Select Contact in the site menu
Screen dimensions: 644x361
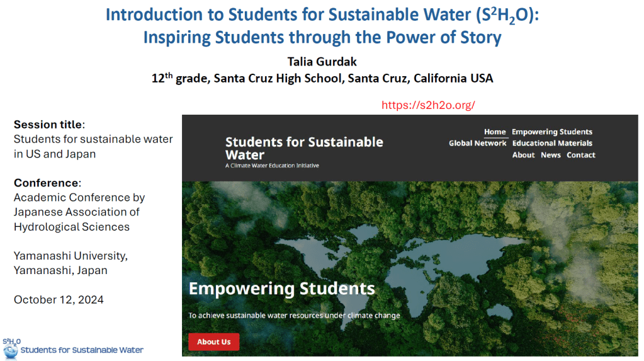[580, 155]
